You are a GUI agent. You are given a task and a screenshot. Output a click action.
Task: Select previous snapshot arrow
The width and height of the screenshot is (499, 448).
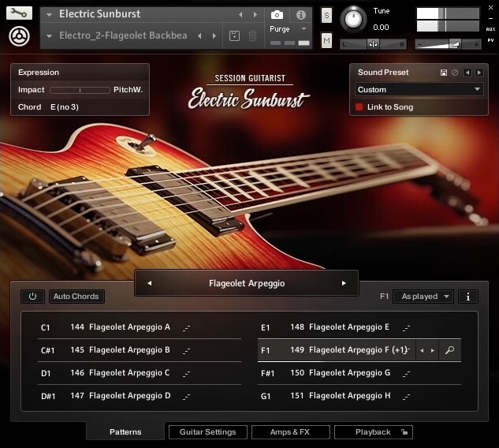(199, 35)
